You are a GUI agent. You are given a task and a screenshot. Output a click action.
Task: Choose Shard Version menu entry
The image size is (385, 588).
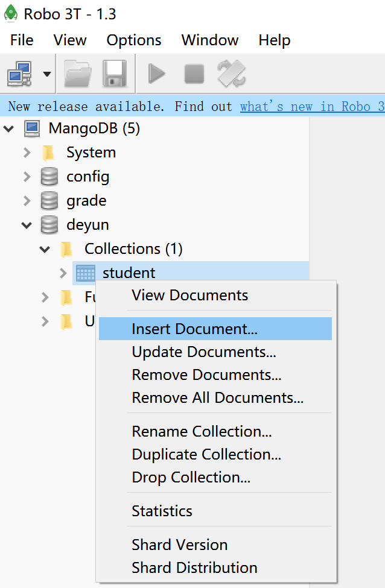coord(215,545)
